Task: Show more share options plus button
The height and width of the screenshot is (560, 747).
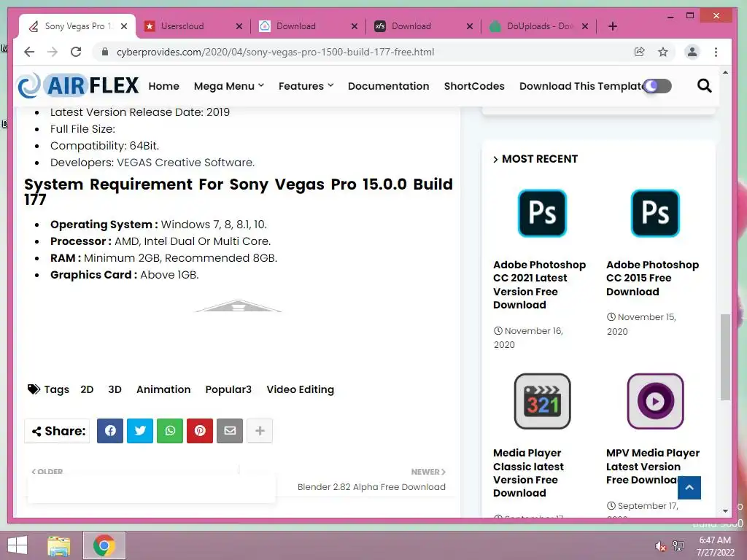Action: pyautogui.click(x=260, y=431)
